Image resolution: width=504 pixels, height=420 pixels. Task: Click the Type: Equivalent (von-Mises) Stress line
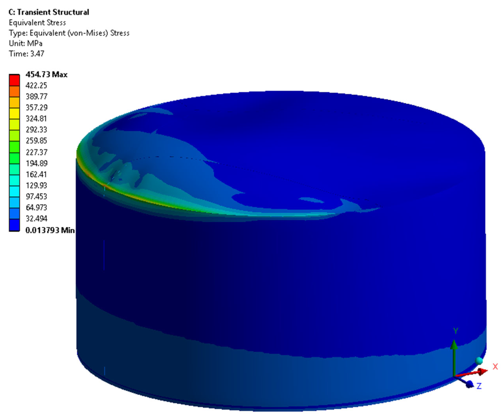tap(69, 33)
